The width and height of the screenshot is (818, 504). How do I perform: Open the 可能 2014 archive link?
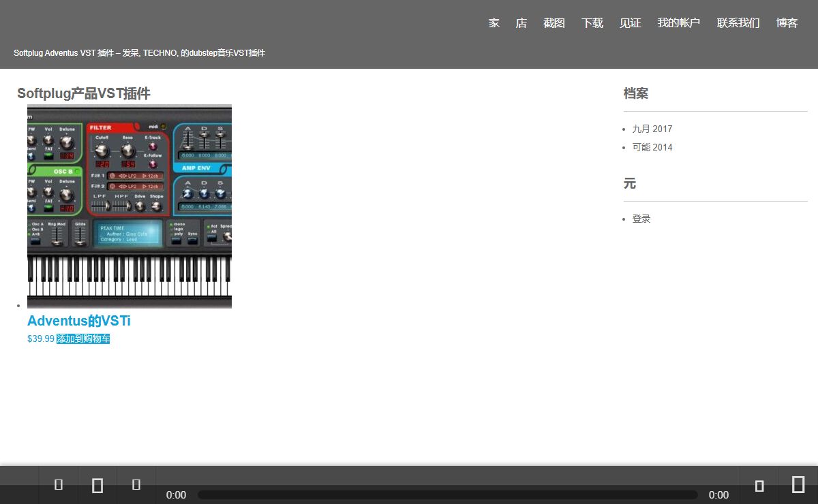(x=652, y=147)
